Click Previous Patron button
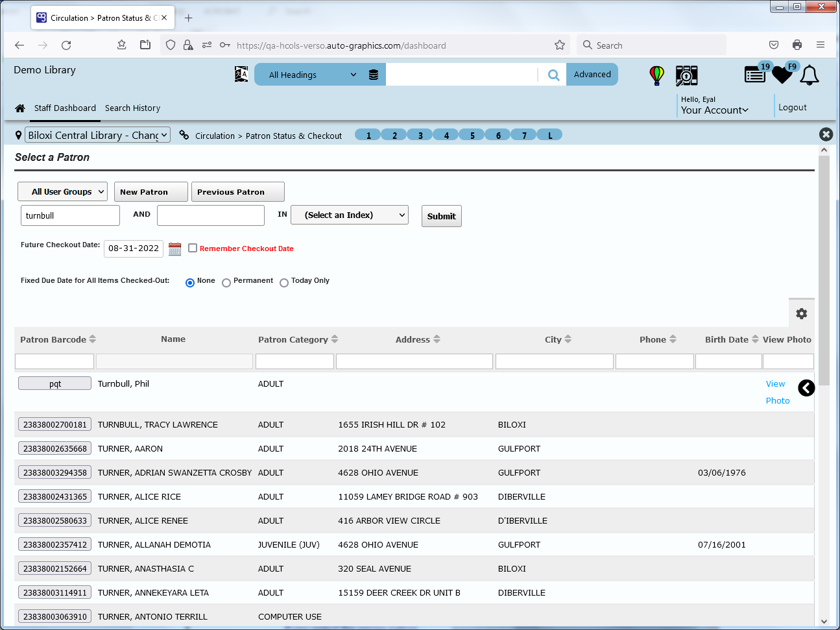 238,191
